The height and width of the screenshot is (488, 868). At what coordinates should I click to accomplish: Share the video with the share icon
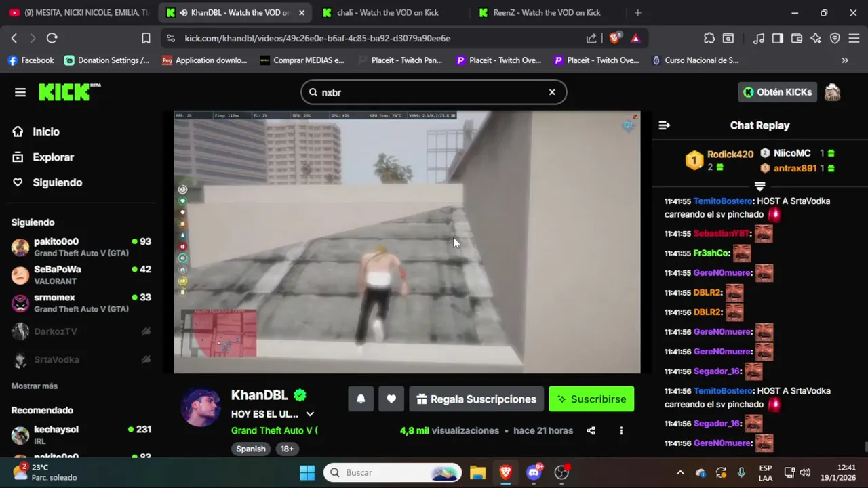coord(591,430)
